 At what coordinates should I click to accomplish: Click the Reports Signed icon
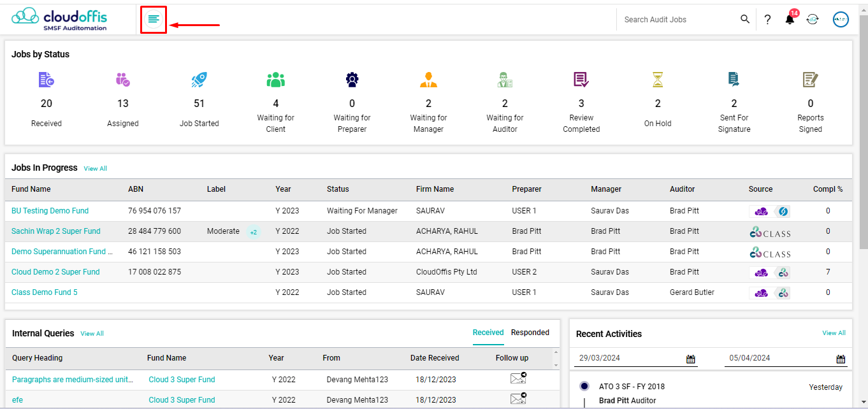[811, 80]
